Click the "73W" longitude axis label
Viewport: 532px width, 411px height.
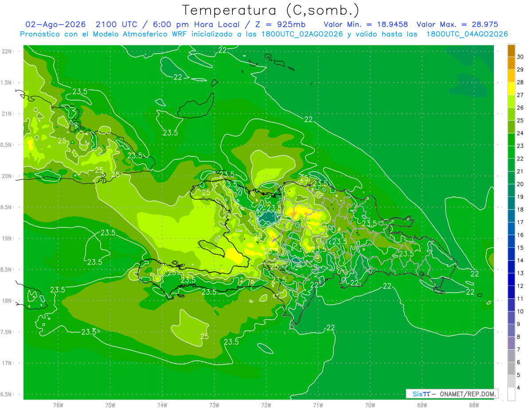214,405
